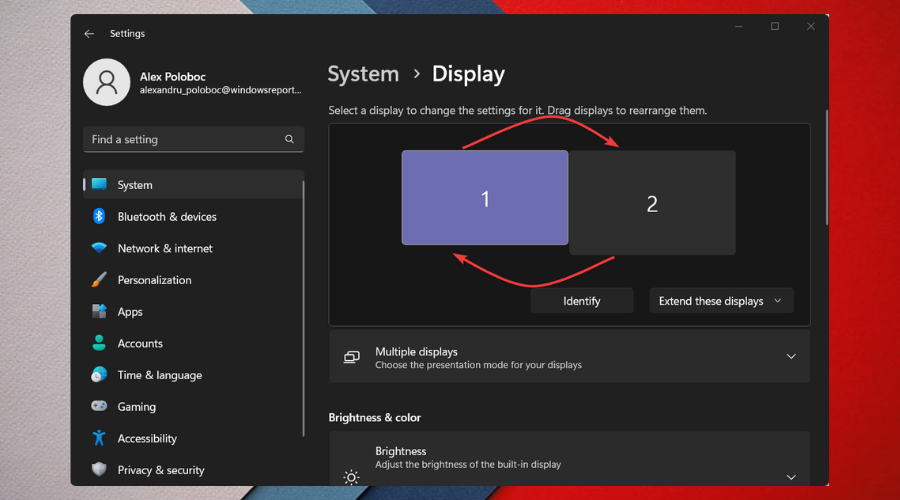Select display 2 rectangle
The width and height of the screenshot is (900, 500).
(x=652, y=203)
